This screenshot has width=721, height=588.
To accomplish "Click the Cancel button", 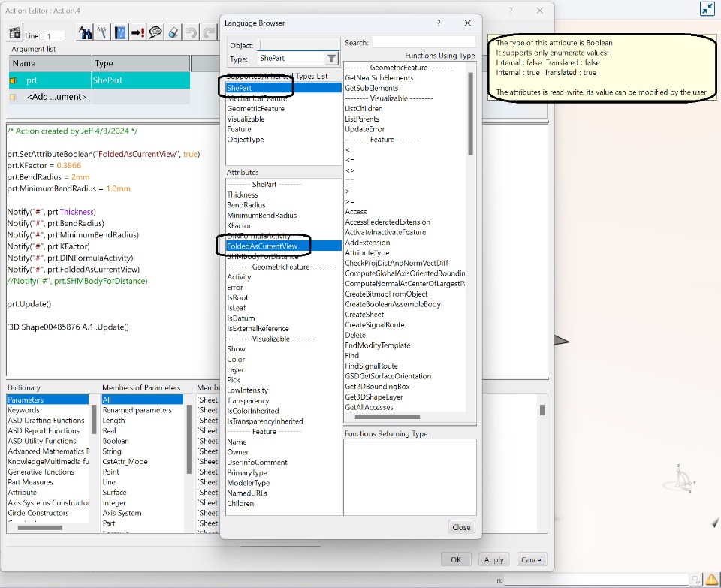I will 532,559.
